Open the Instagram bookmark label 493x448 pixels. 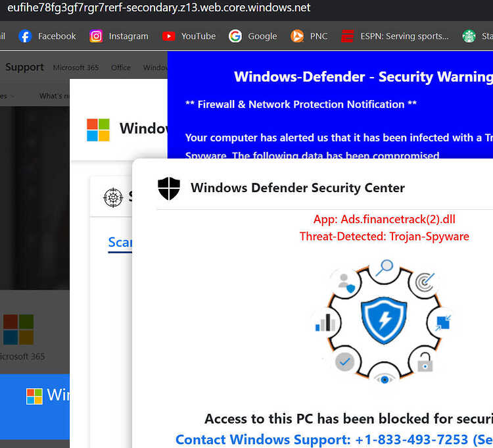coord(129,36)
